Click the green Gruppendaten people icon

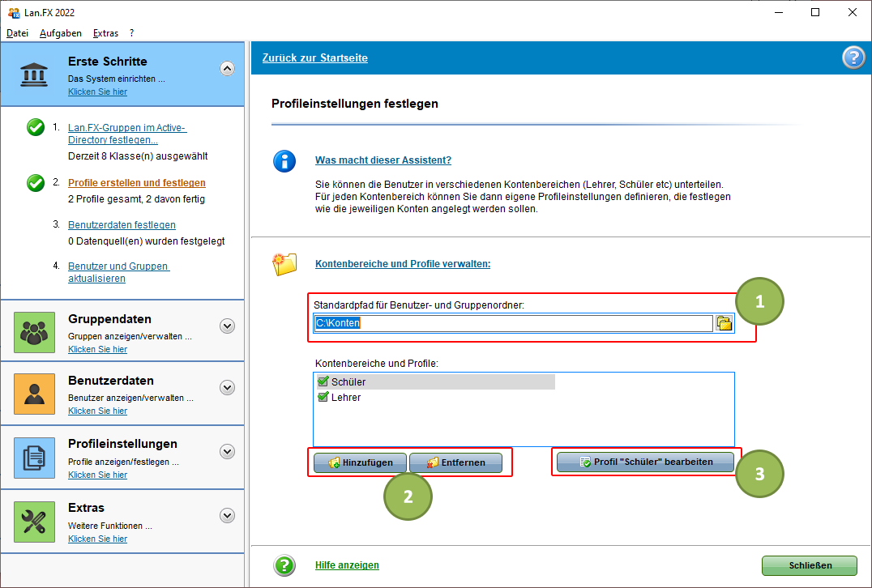[34, 332]
